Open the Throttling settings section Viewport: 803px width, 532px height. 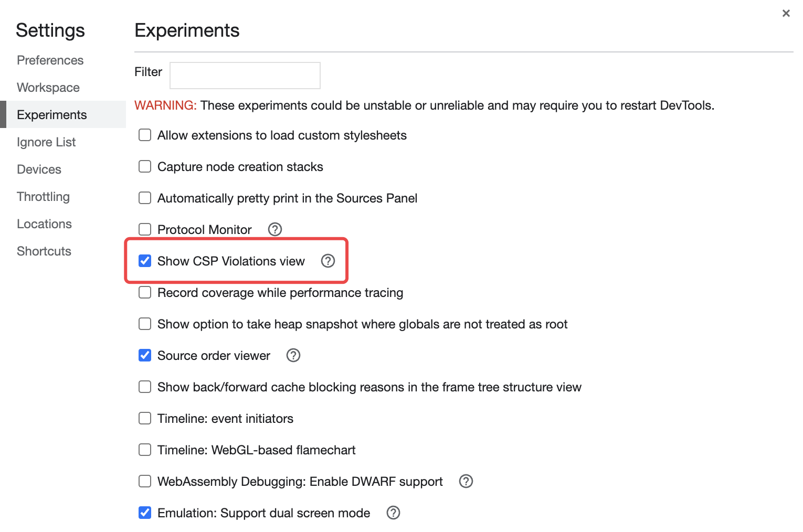pos(44,197)
